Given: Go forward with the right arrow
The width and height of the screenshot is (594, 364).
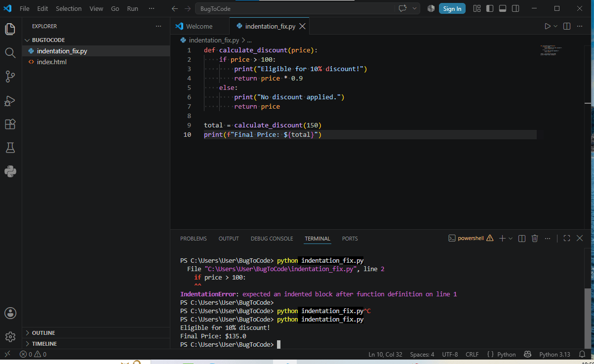Looking at the screenshot, I should [x=188, y=8].
